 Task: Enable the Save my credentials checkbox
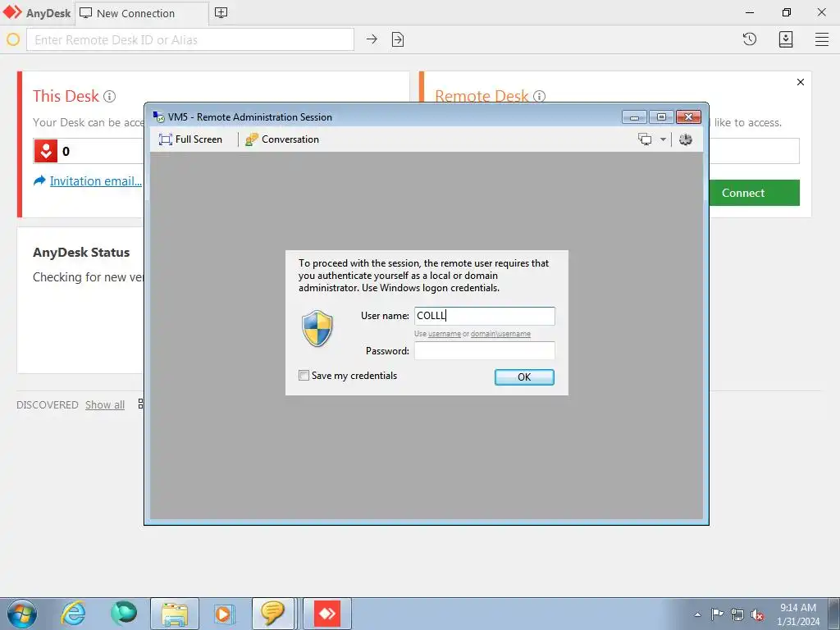pyautogui.click(x=304, y=376)
